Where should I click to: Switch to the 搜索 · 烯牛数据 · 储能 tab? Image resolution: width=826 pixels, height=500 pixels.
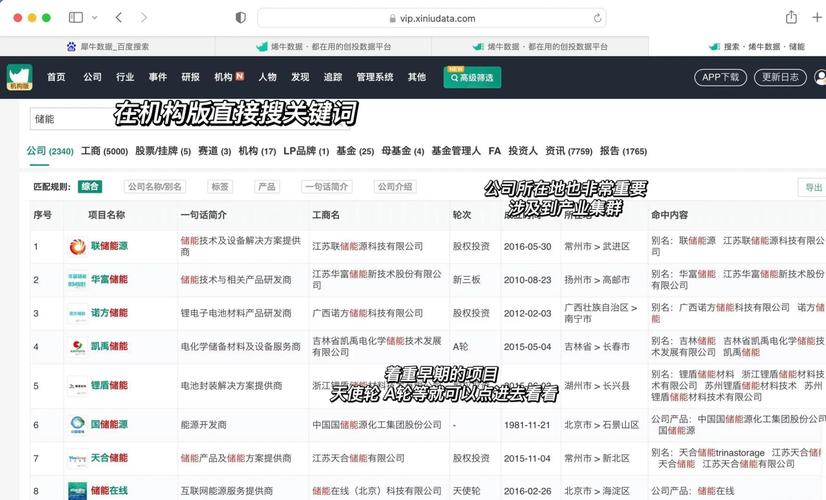(756, 46)
